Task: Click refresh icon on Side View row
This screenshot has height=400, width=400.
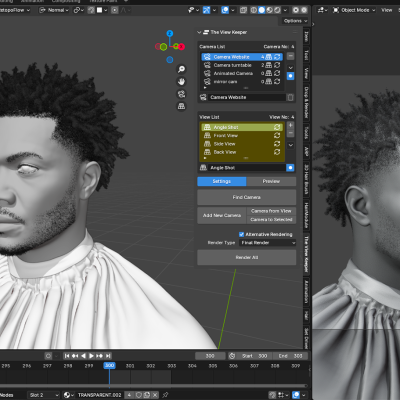Action: click(277, 144)
